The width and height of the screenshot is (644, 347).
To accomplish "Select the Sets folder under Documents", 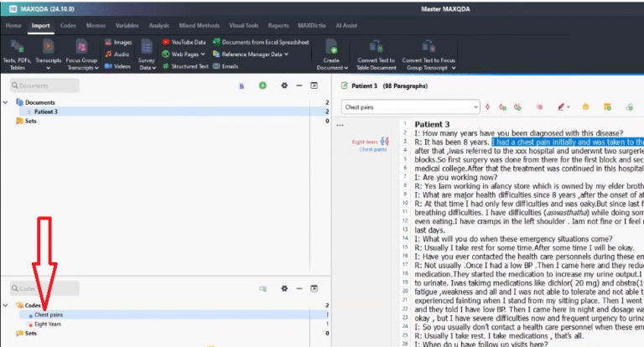I will tap(26, 122).
